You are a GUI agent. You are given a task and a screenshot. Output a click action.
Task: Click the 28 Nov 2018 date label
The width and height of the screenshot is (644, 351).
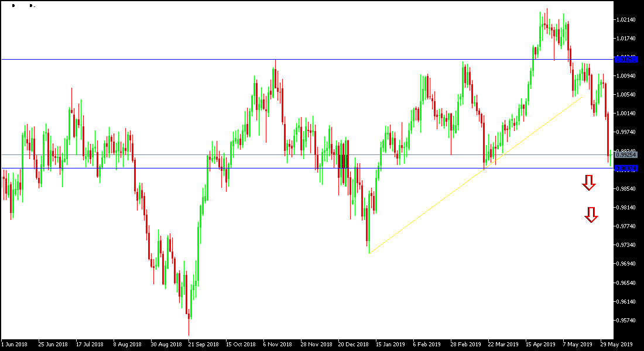pos(316,345)
